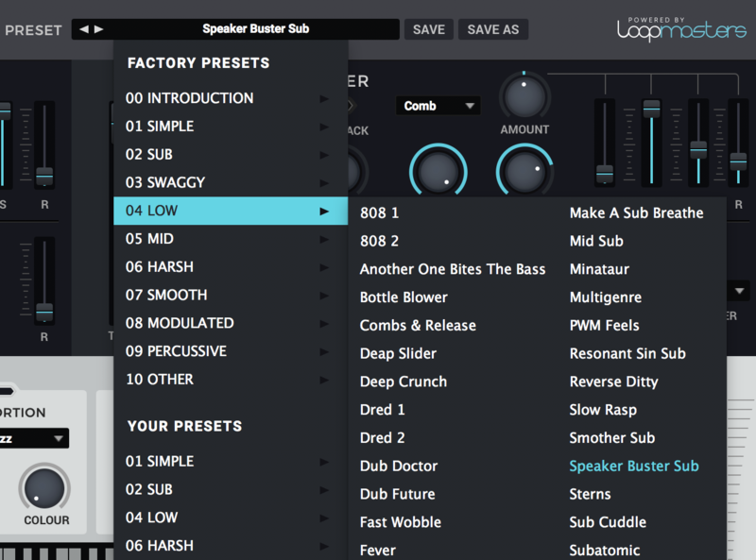Turn the AMOUNT knob
Viewport: 756px width, 560px height.
tap(524, 94)
